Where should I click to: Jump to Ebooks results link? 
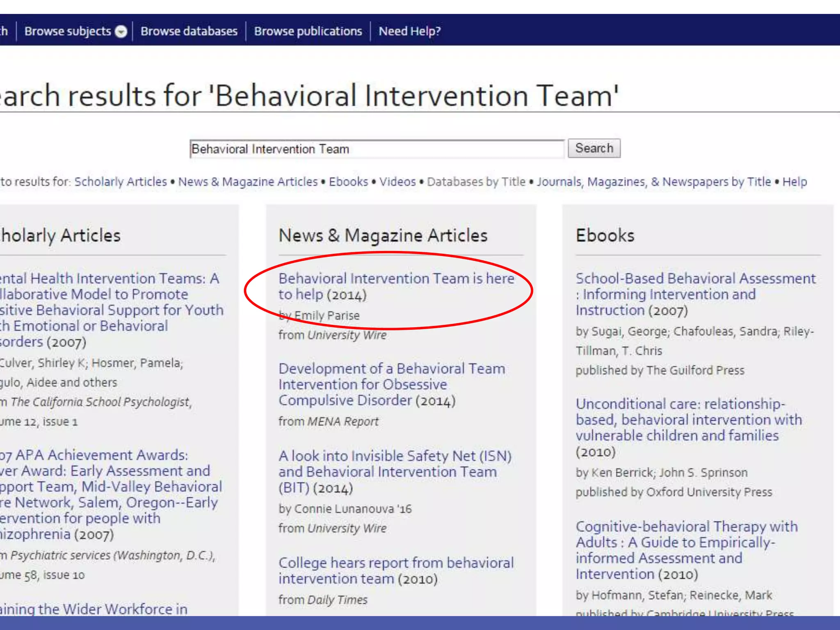click(348, 182)
